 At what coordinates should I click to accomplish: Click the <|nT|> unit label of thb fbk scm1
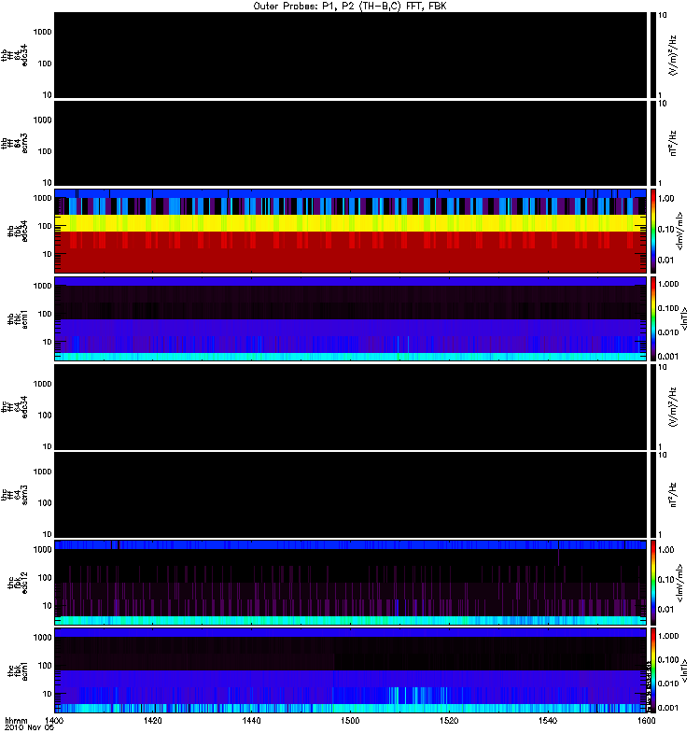pos(684,318)
